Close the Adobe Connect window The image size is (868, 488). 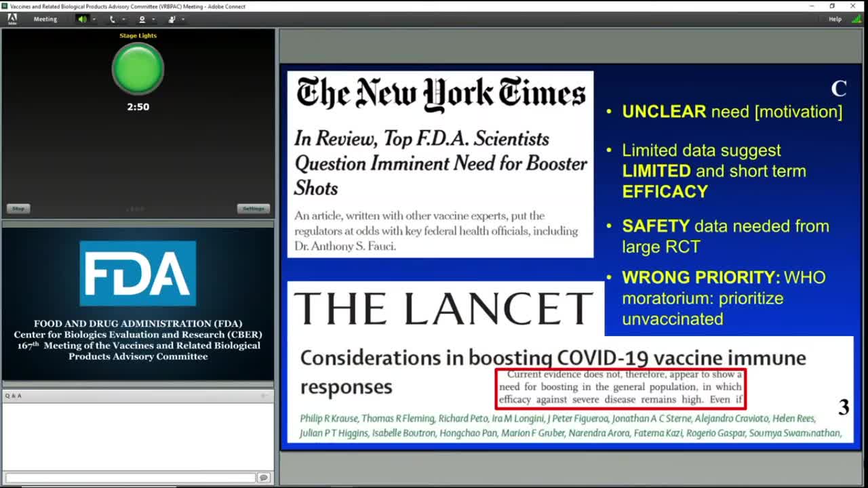(x=853, y=6)
